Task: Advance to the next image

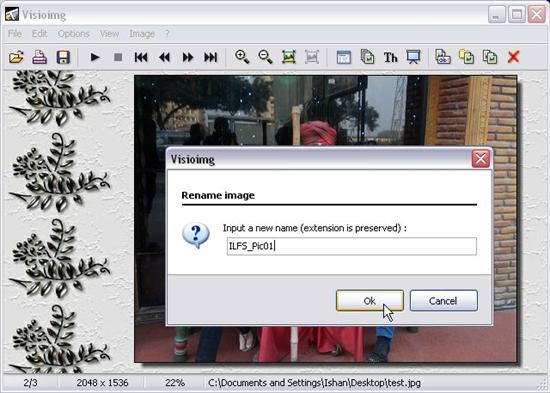Action: click(188, 57)
